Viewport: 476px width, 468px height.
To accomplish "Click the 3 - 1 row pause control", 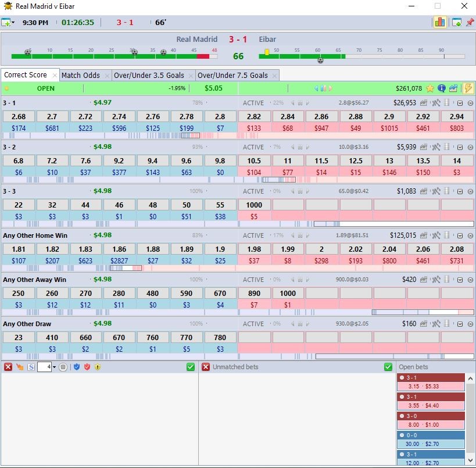I will coord(300,103).
